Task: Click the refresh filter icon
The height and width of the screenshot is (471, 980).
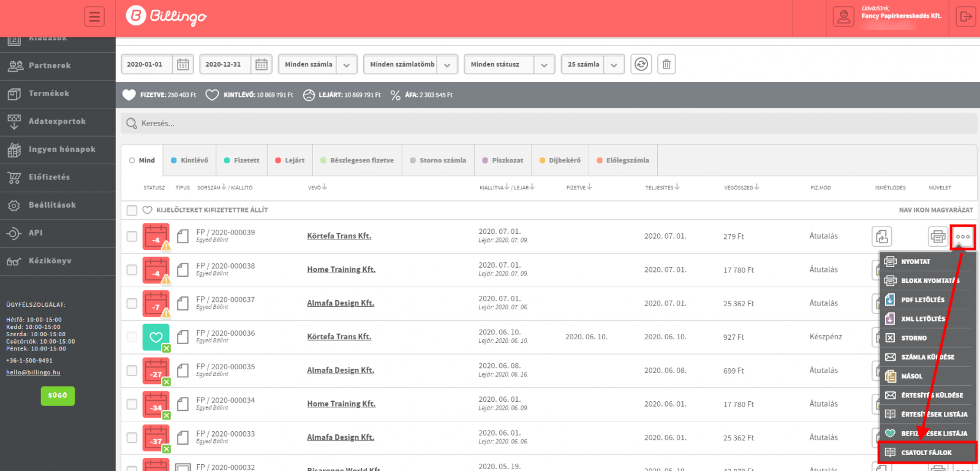Action: [x=641, y=64]
